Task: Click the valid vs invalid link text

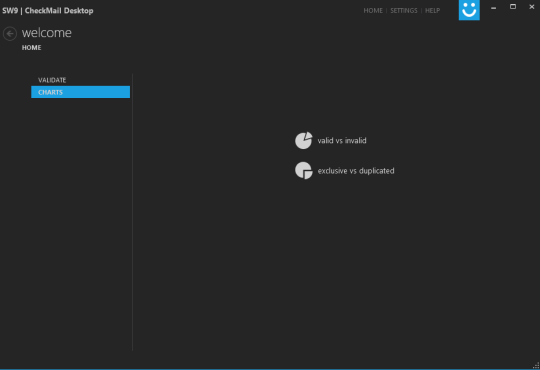Action: click(x=342, y=141)
